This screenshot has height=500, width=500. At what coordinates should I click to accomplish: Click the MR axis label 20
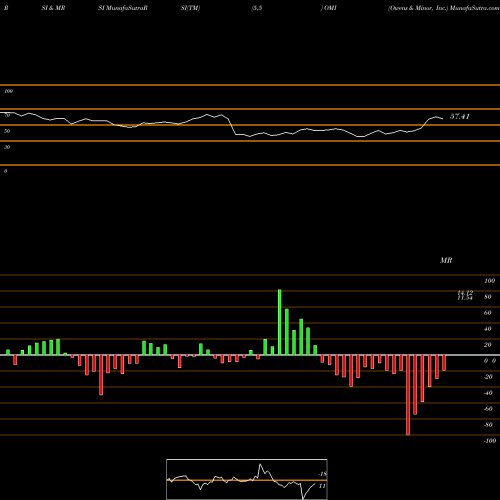coord(487,345)
